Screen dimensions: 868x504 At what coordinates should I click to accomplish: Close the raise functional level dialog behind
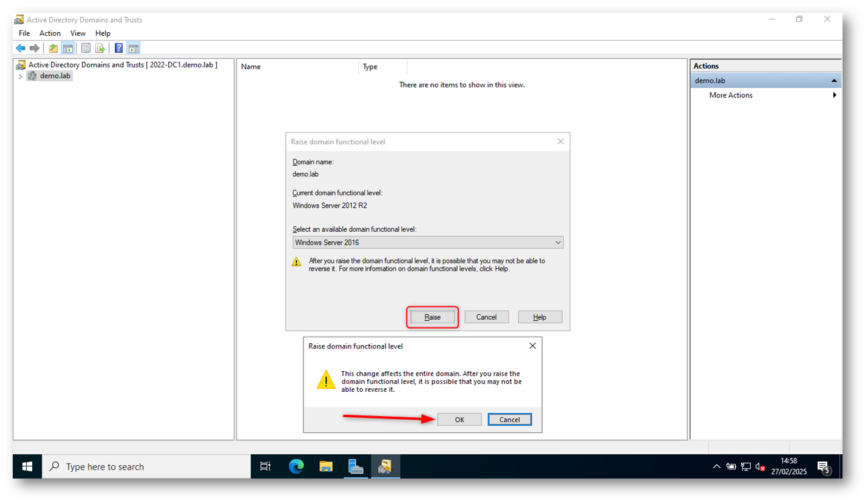coord(560,141)
